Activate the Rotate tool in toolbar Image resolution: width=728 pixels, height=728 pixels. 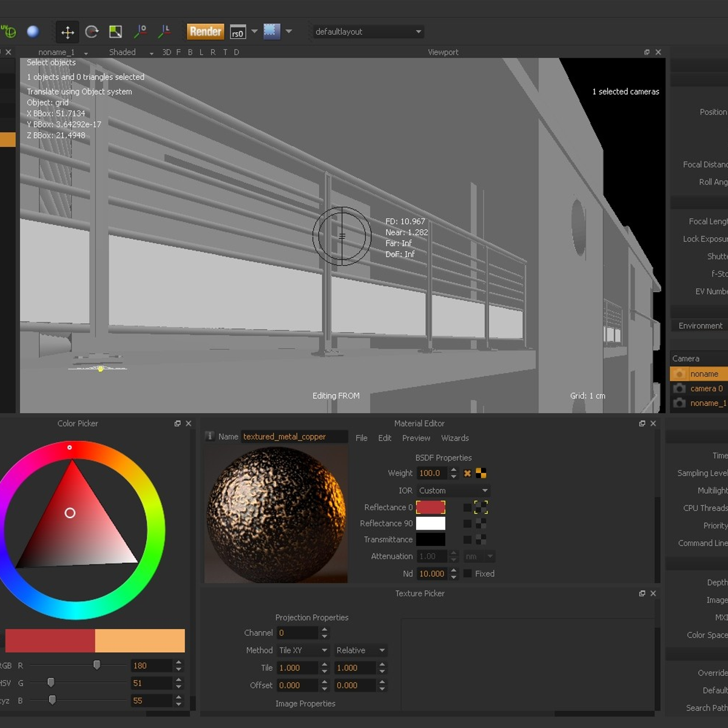[x=92, y=32]
